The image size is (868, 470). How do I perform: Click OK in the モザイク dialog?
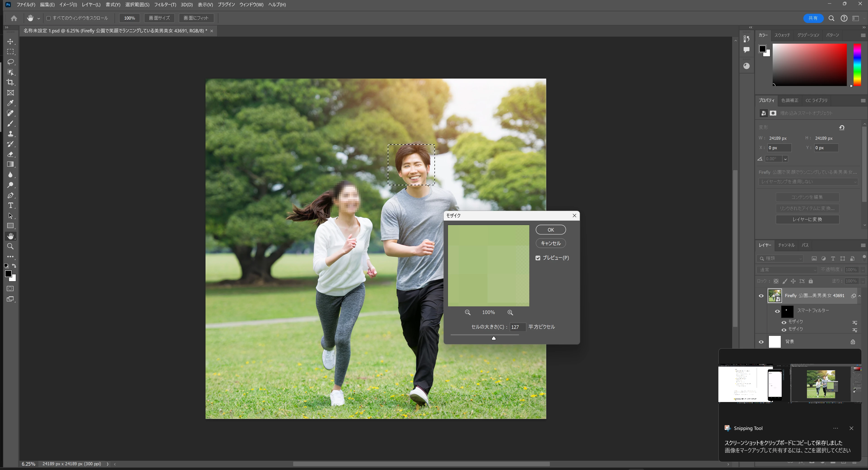550,230
